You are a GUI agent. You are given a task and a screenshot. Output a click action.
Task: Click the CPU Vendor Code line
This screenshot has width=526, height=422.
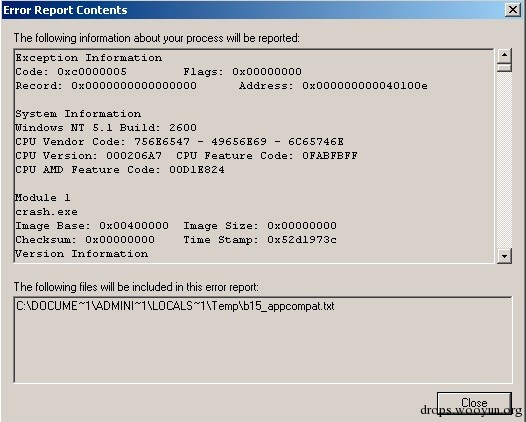click(179, 142)
